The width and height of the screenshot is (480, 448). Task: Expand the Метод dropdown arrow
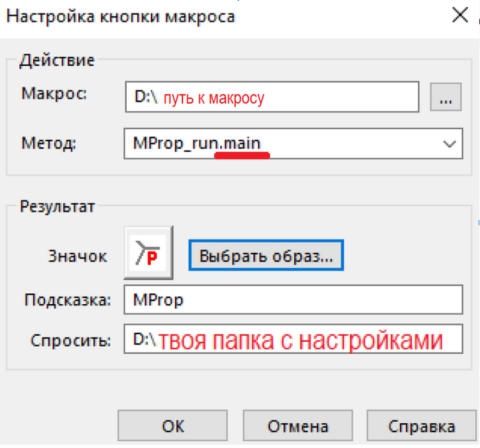pos(450,144)
